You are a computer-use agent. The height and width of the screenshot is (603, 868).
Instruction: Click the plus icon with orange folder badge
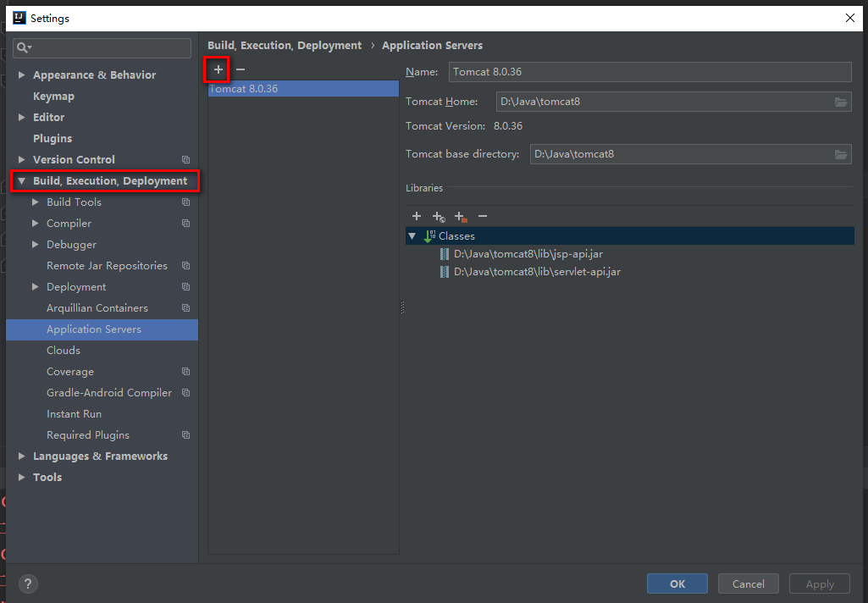tap(461, 217)
